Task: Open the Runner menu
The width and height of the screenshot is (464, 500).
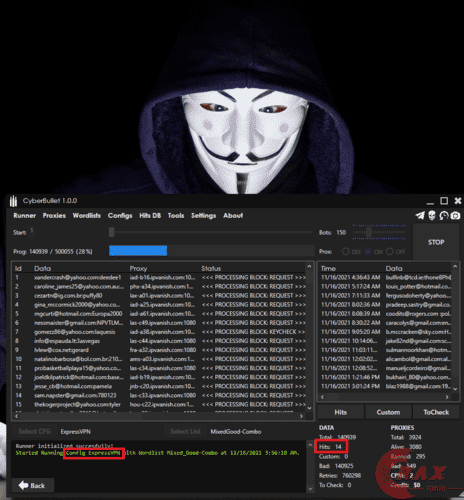Action: click(x=24, y=216)
